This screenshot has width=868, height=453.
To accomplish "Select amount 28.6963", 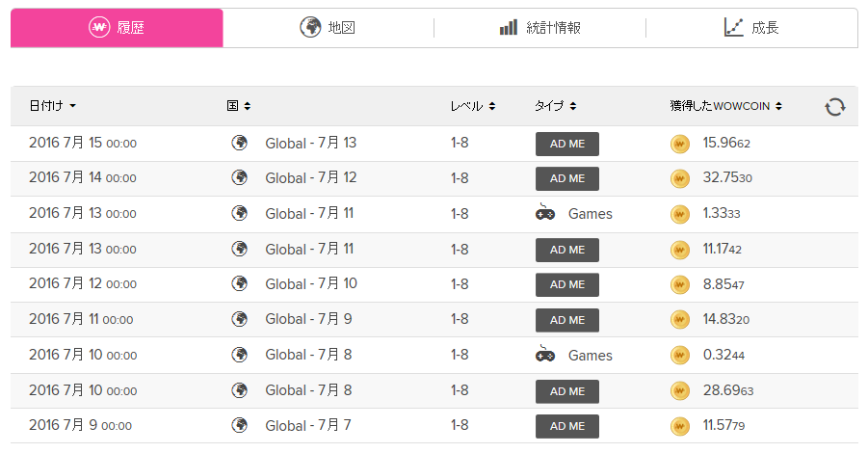I will [728, 390].
